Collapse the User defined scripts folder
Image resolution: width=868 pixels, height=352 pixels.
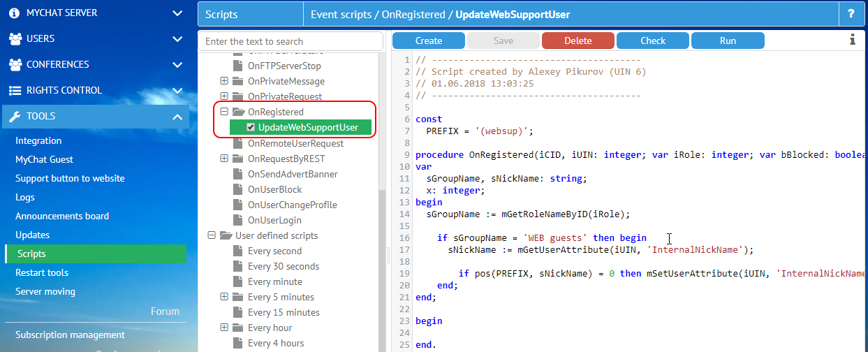[212, 236]
